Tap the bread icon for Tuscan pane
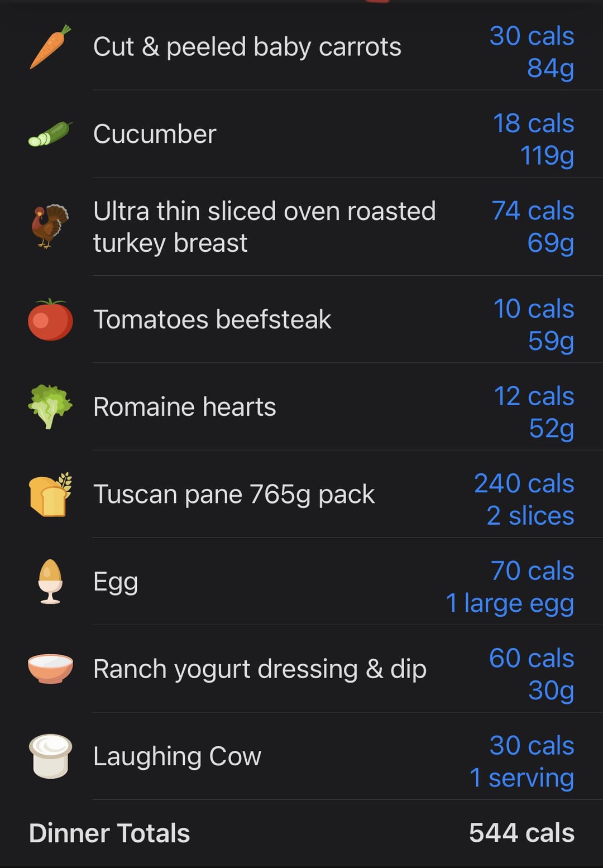Image resolution: width=603 pixels, height=868 pixels. [50, 494]
